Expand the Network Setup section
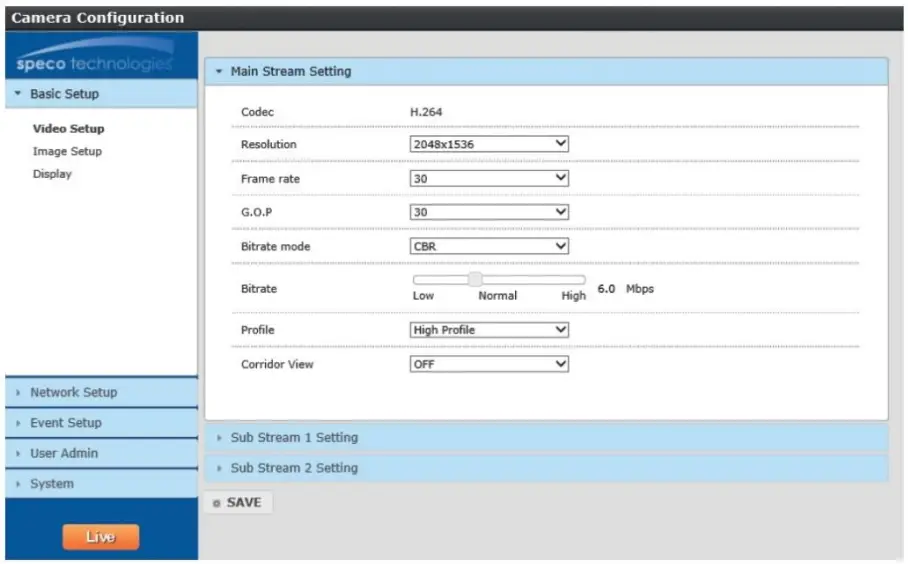908x564 pixels. 101,393
